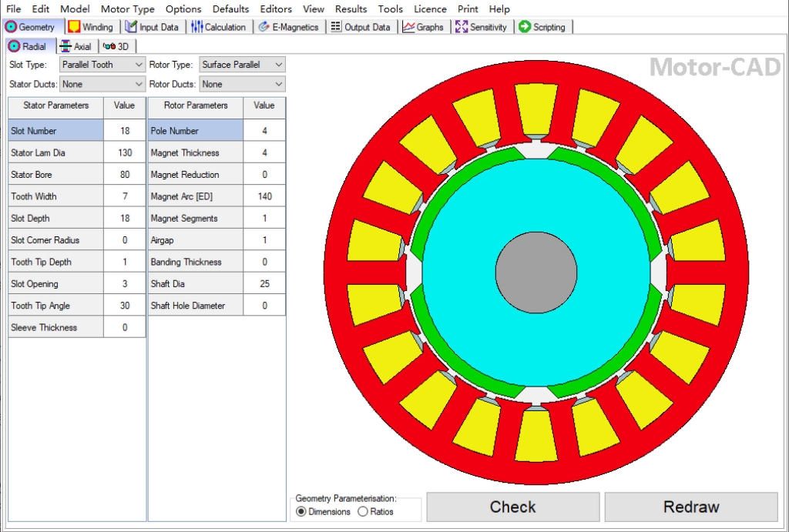The width and height of the screenshot is (789, 532).
Task: Open the File menu
Action: pyautogui.click(x=14, y=9)
